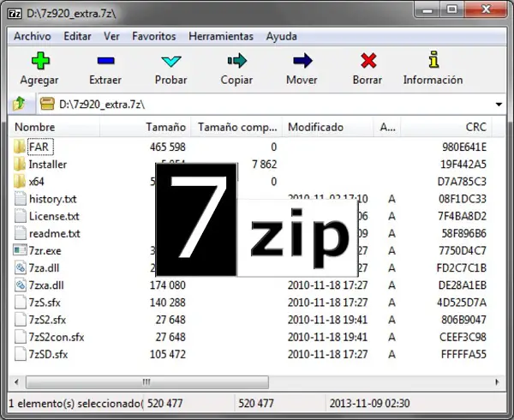Select the 7zS.sfx file name
The image size is (514, 420).
[x=45, y=303]
